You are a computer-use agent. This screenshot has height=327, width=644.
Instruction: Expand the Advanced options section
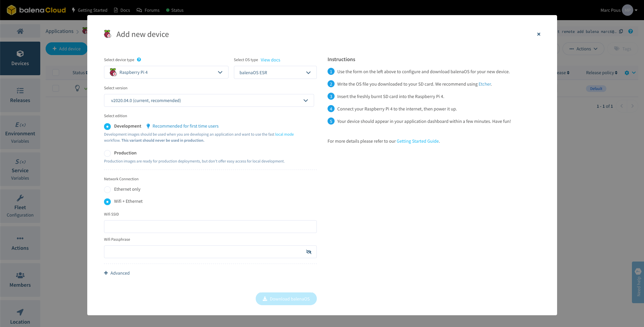pyautogui.click(x=117, y=273)
